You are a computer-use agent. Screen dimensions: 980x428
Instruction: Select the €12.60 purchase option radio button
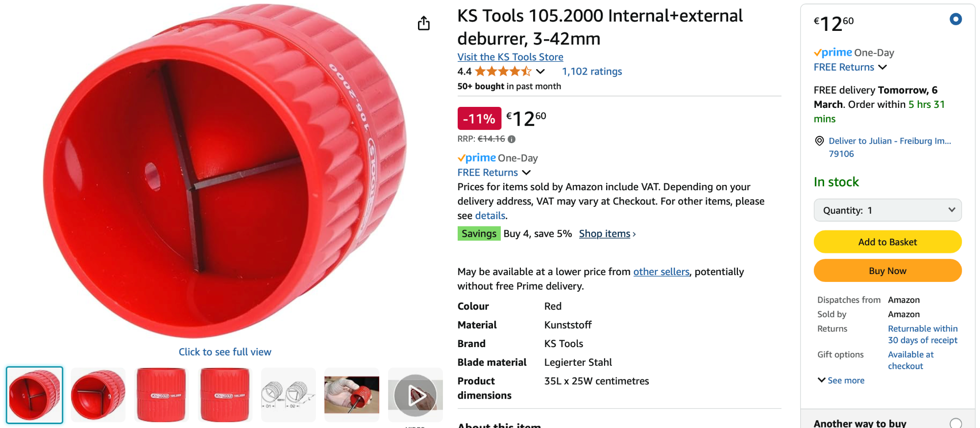pyautogui.click(x=955, y=19)
